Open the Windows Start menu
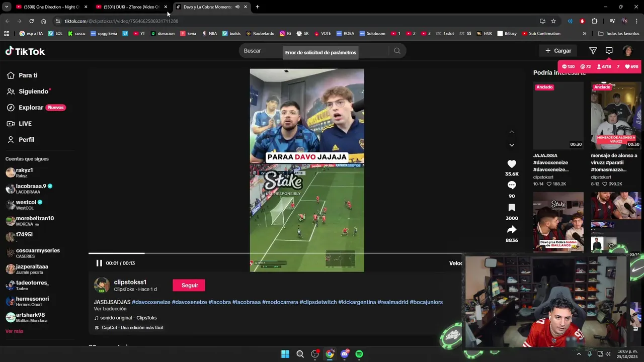The image size is (644, 362). point(285,354)
